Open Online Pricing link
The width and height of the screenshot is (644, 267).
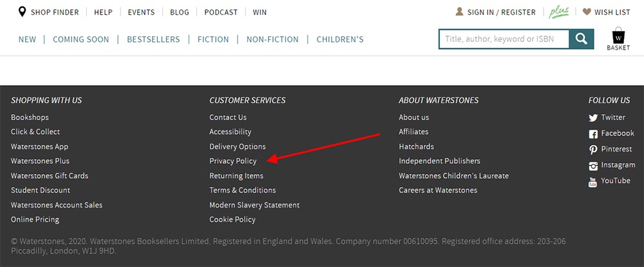pyautogui.click(x=35, y=220)
